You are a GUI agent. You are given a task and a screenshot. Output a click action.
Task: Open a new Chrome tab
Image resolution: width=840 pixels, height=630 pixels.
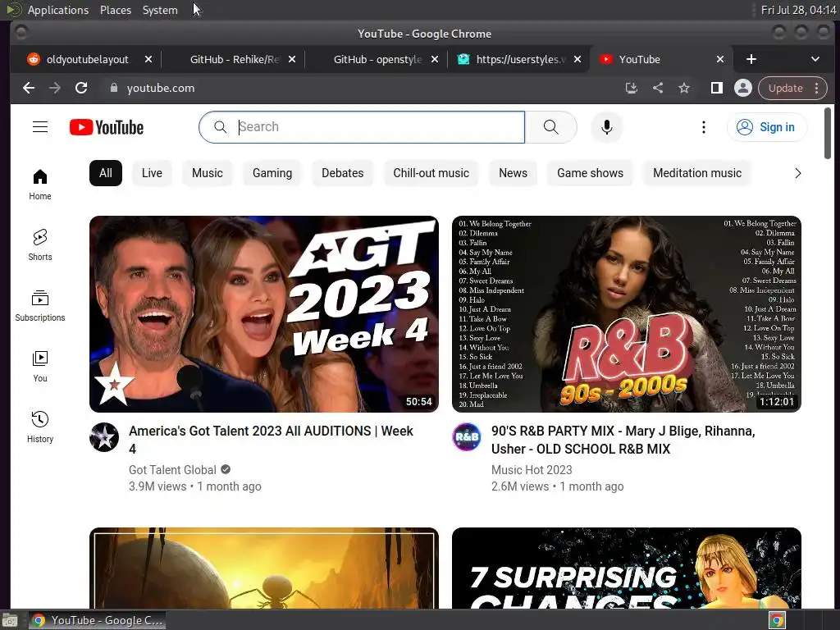751,59
